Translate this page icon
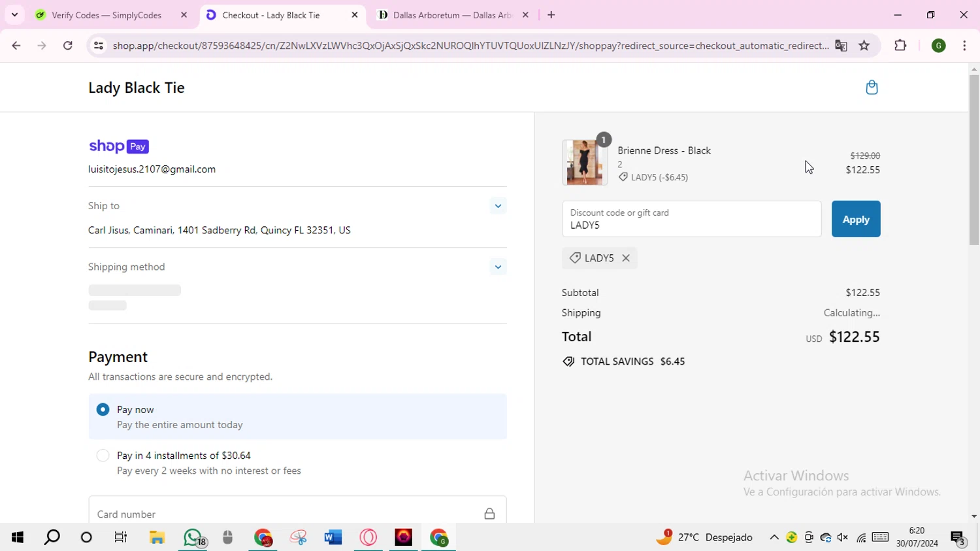The image size is (980, 551). pyautogui.click(x=841, y=46)
